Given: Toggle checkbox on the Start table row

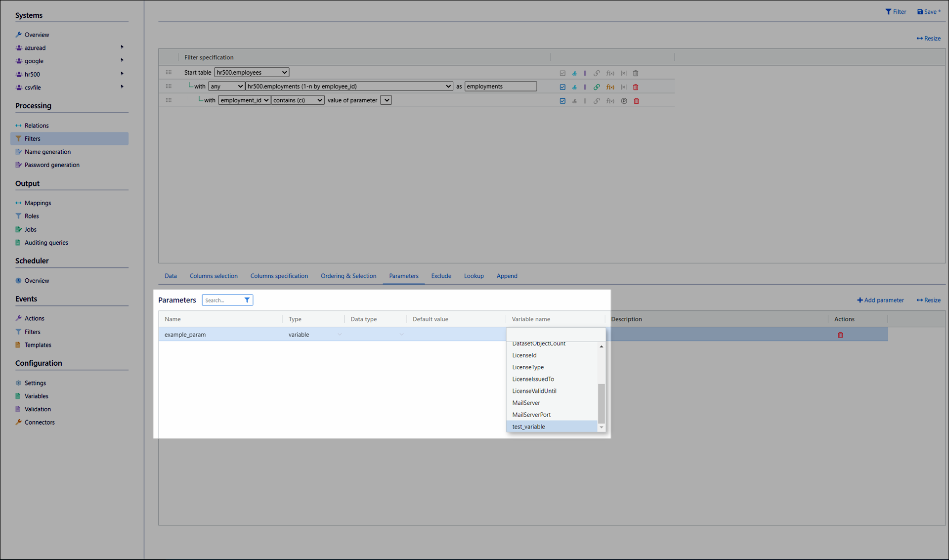Looking at the screenshot, I should click(x=562, y=73).
